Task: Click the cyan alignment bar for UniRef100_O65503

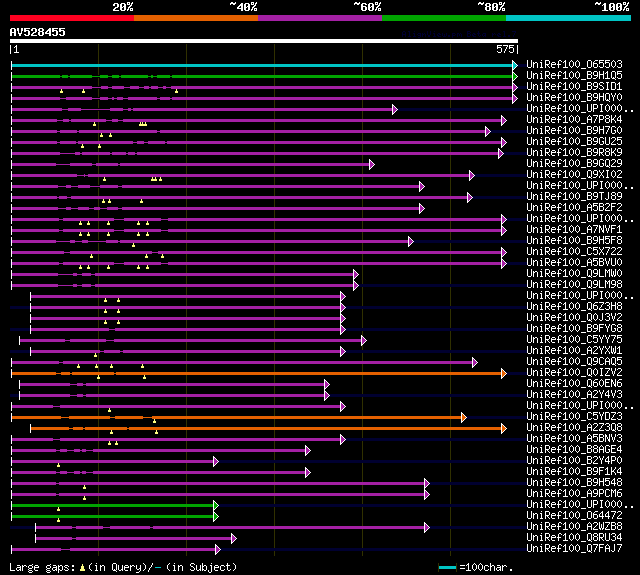Action: pyautogui.click(x=262, y=65)
